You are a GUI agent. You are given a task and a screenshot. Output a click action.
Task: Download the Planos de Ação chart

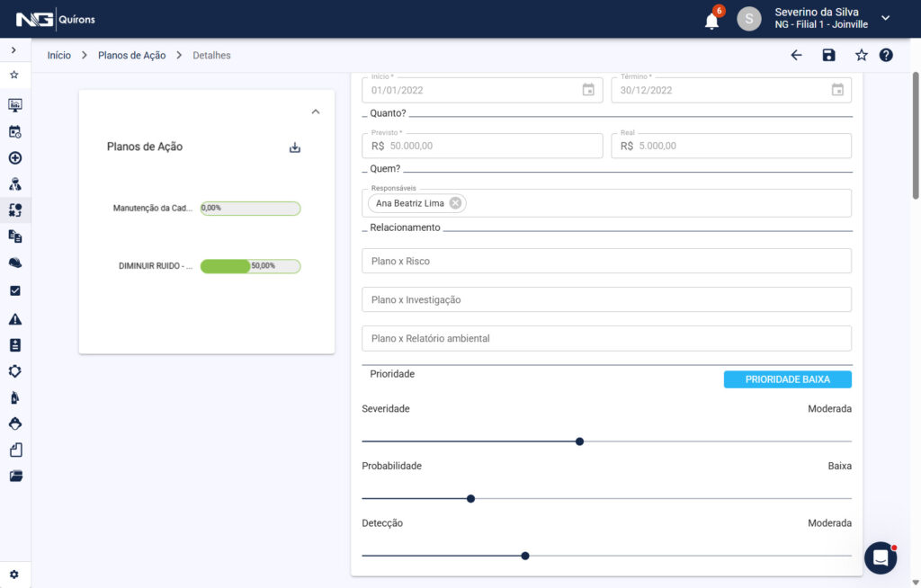point(295,147)
